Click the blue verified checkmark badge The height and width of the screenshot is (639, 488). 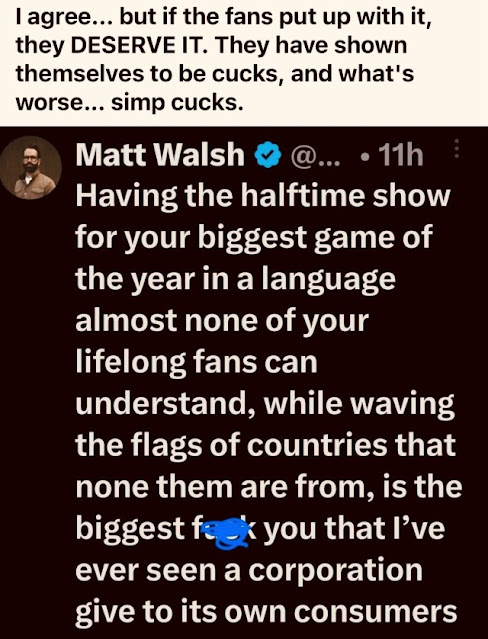(x=268, y=155)
